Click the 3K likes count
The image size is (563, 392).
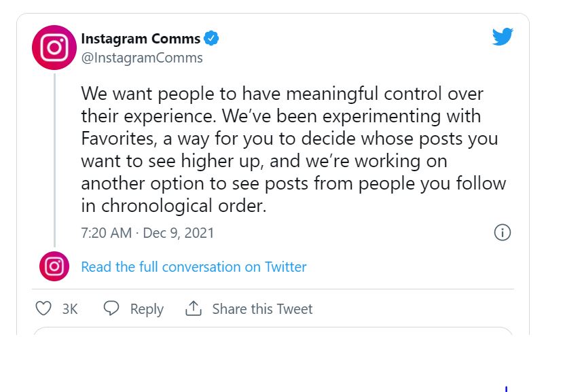(70, 309)
